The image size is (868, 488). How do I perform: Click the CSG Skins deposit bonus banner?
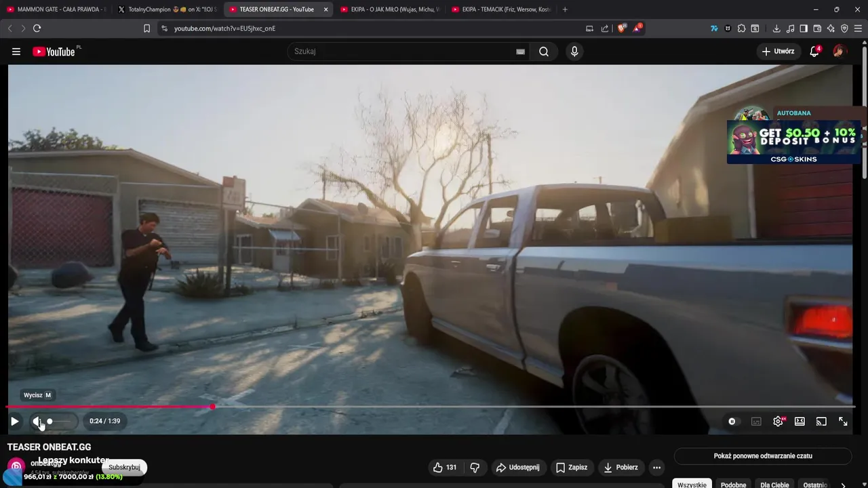pyautogui.click(x=794, y=142)
